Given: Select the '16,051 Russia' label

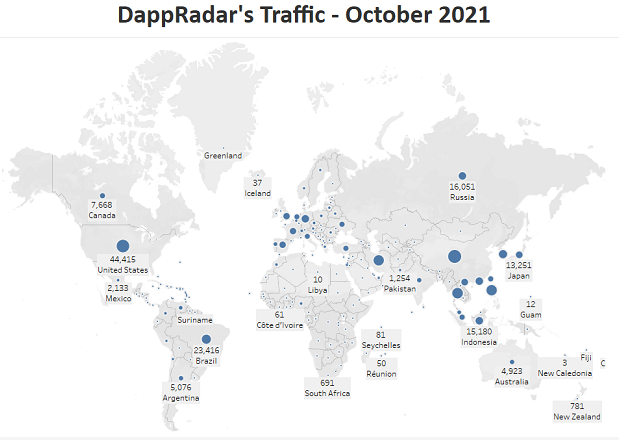Looking at the screenshot, I should pos(462,192).
